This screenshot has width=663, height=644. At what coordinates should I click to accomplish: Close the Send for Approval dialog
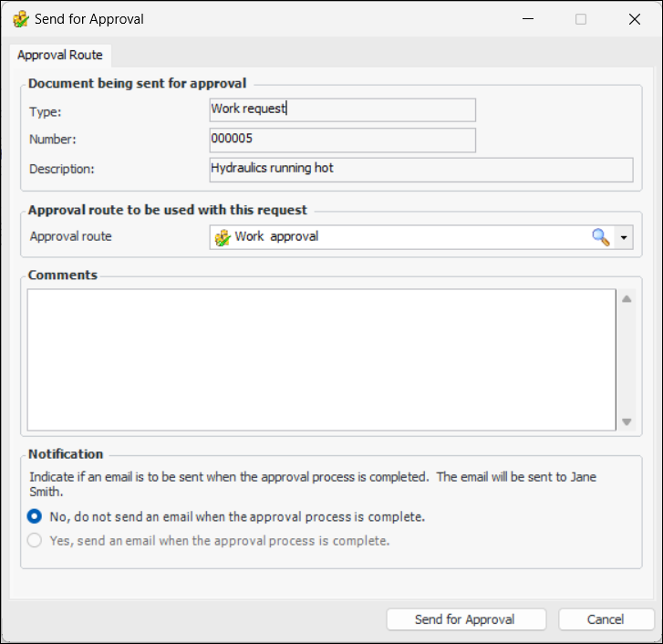click(x=635, y=19)
